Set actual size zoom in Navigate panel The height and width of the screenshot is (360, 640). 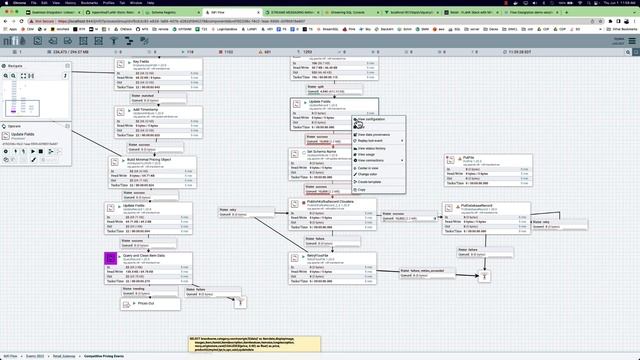(31, 76)
